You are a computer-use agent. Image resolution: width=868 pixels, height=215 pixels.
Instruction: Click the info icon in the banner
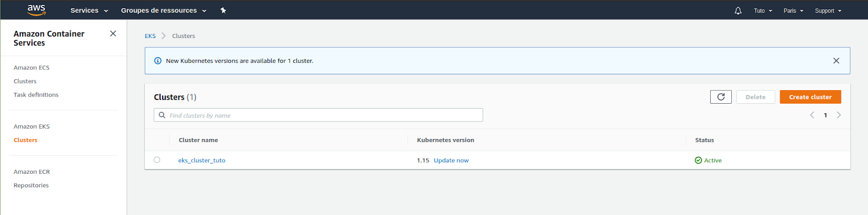point(158,61)
